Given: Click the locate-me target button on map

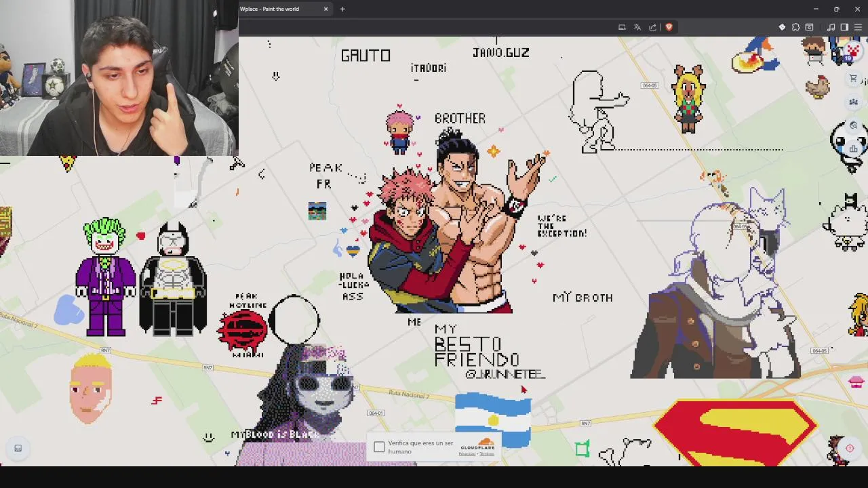Looking at the screenshot, I should (x=850, y=448).
